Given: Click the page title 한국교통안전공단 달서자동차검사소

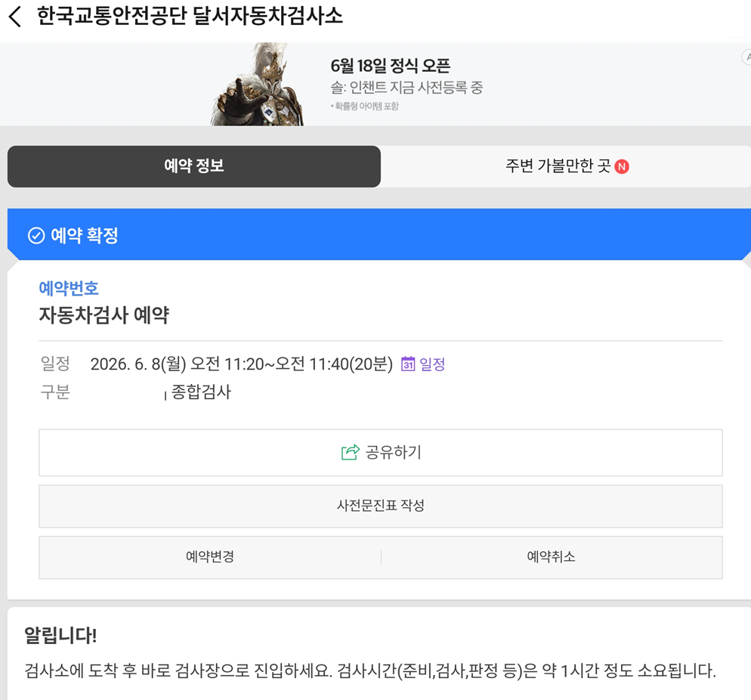Looking at the screenshot, I should (190, 17).
